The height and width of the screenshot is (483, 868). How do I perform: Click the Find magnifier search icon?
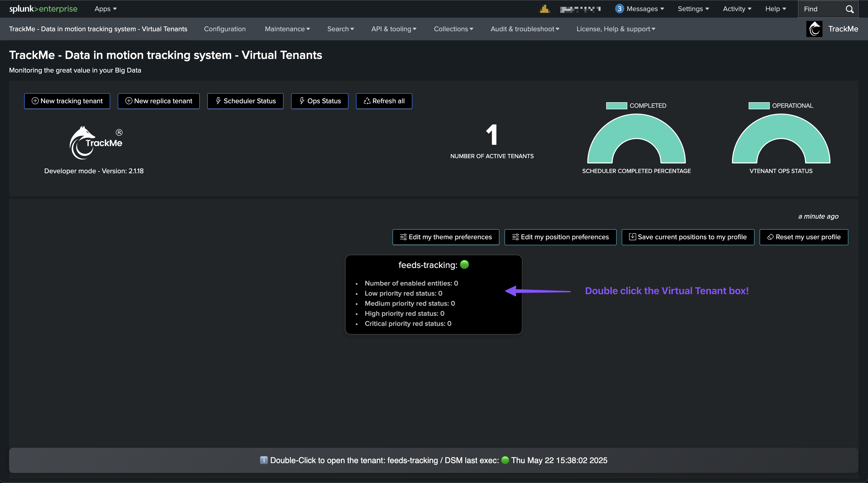point(850,9)
